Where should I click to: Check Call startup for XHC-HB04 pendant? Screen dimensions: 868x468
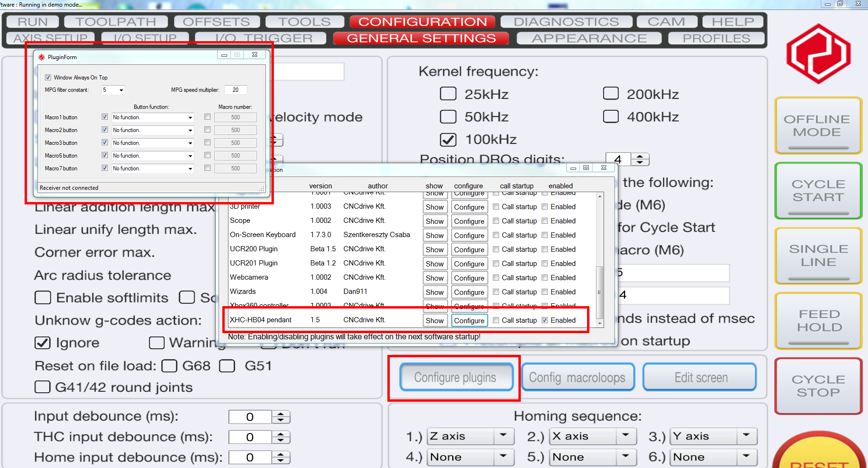(x=496, y=320)
